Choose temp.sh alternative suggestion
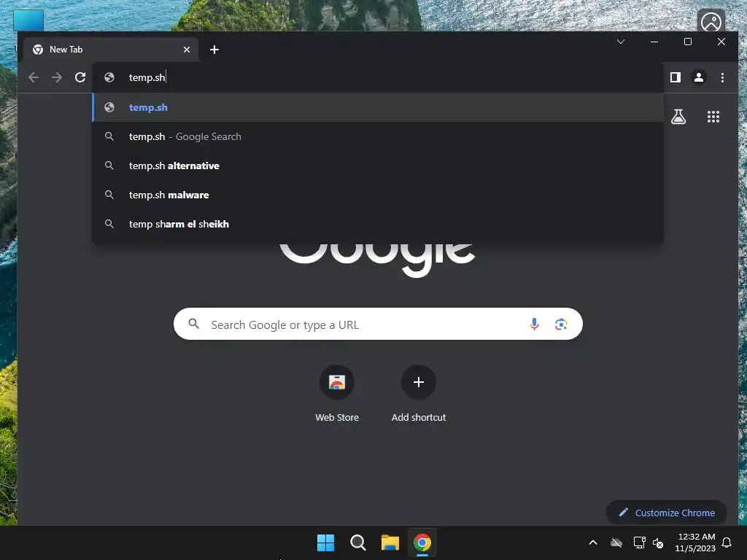747x560 pixels. [378, 166]
